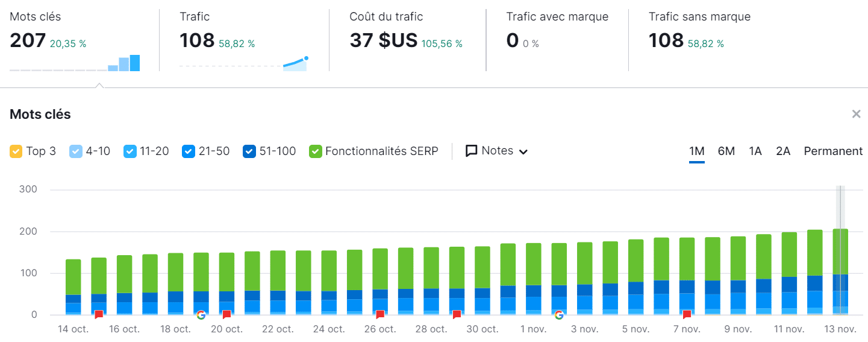The width and height of the screenshot is (868, 342).
Task: Click the Mots clés mini bar sparkline
Action: click(75, 63)
